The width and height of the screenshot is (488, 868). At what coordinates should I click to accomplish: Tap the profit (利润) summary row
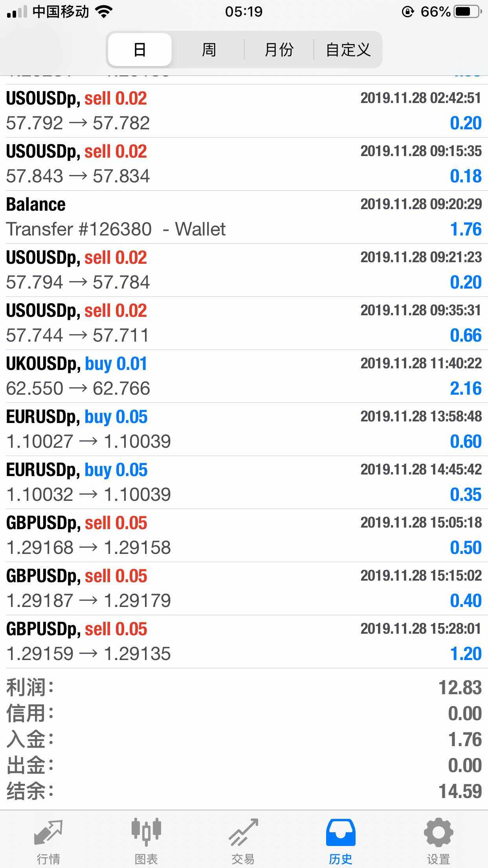244,688
